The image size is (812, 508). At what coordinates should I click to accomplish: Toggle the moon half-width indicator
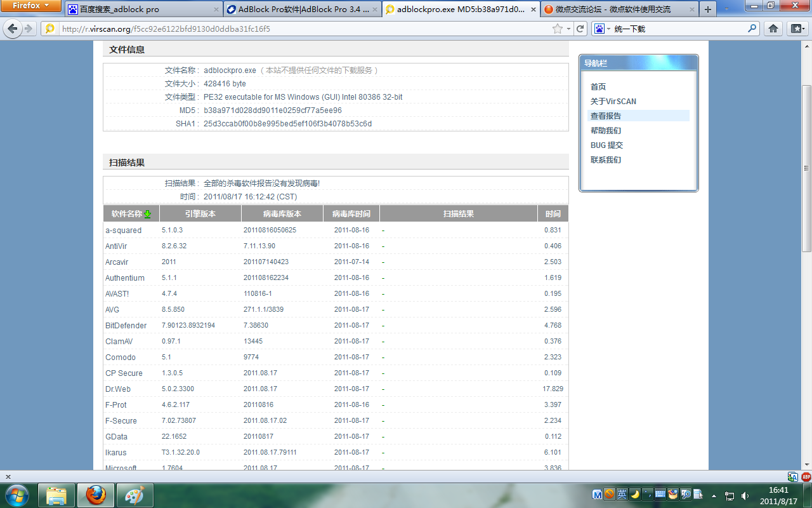tap(634, 494)
